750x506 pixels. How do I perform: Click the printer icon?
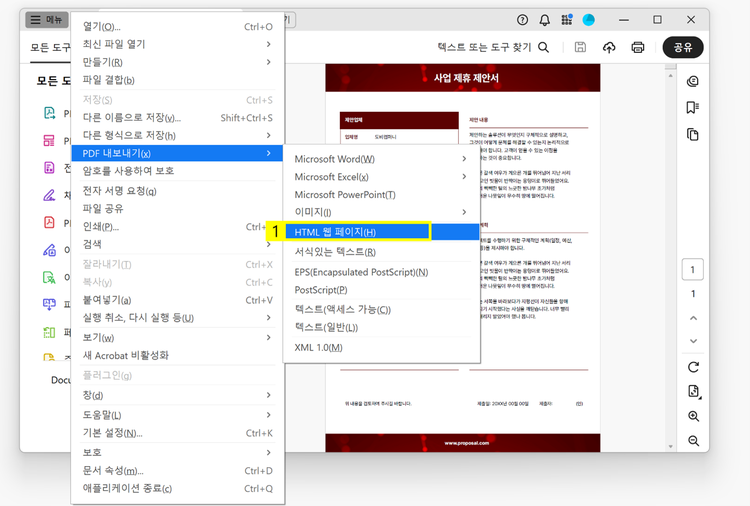pos(638,47)
